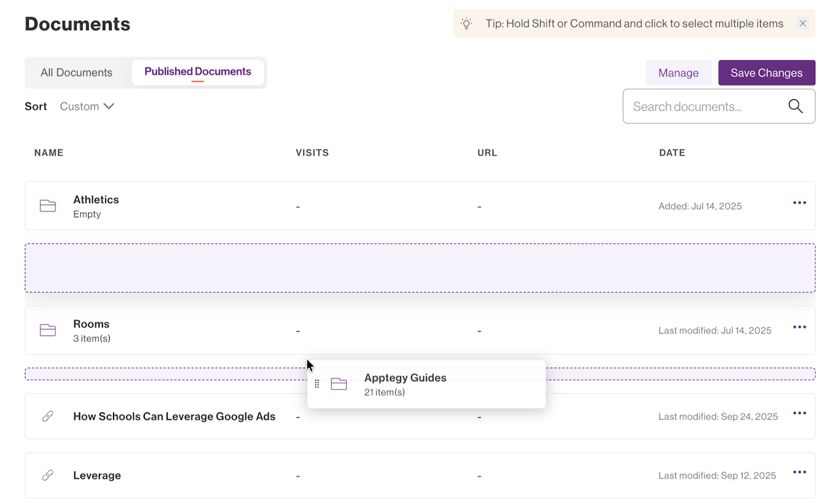Click the lightbulb tip icon
The height and width of the screenshot is (504, 836).
pos(466,24)
